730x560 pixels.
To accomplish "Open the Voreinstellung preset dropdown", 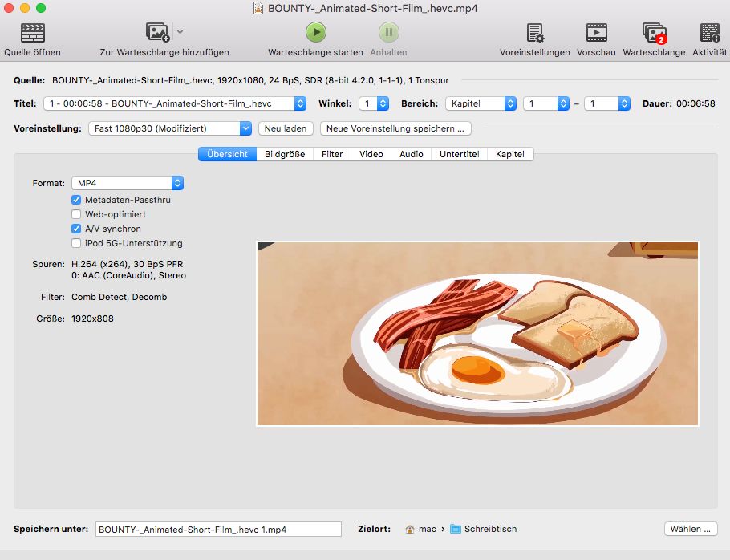I will pyautogui.click(x=170, y=128).
